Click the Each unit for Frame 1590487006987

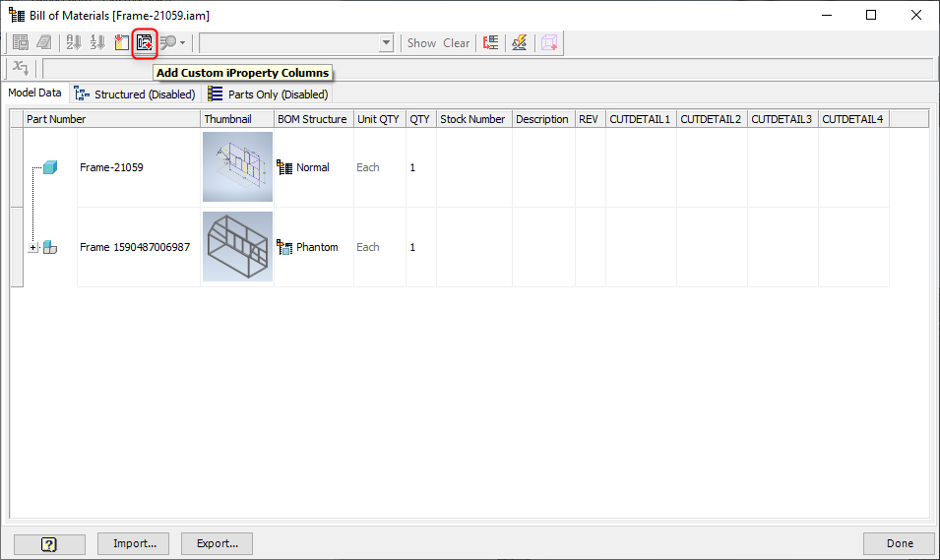pyautogui.click(x=368, y=247)
